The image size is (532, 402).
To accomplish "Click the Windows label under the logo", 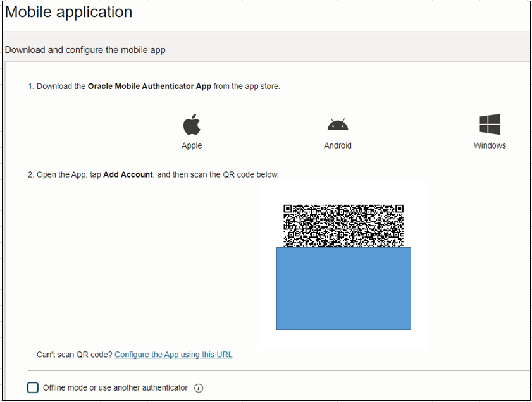I will 490,145.
